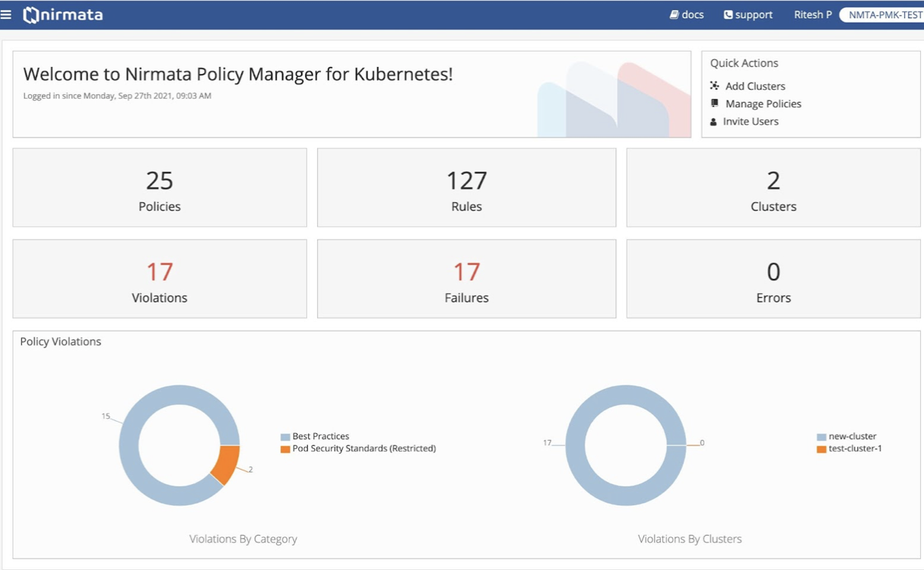Click the 17 label on clusters chart
The height and width of the screenshot is (570, 924).
coord(547,442)
